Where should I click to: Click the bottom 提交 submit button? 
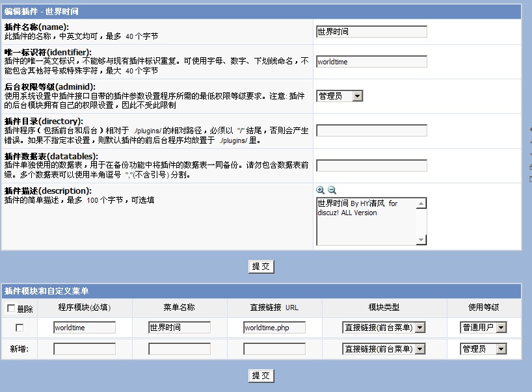[261, 376]
